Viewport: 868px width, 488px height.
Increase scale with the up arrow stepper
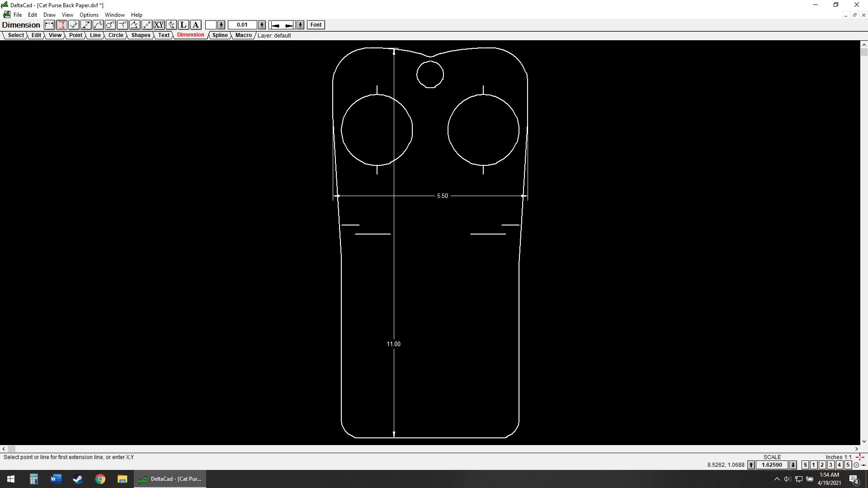pos(750,465)
